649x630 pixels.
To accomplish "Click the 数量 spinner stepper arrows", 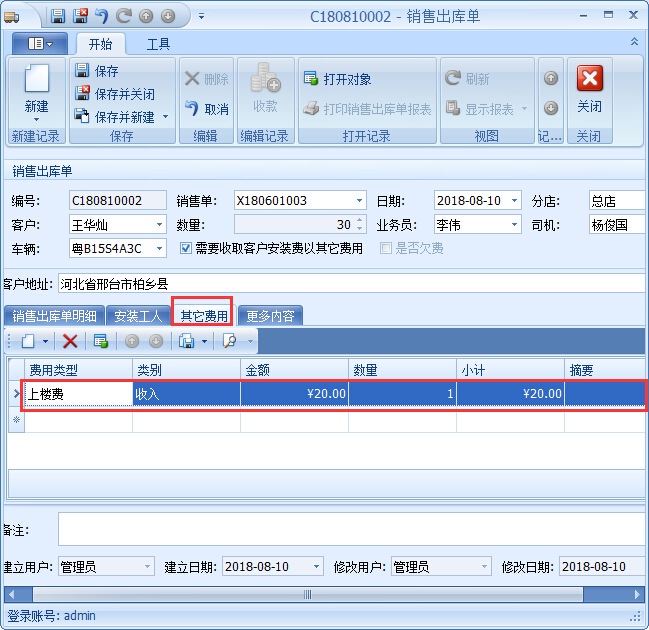I will point(360,225).
